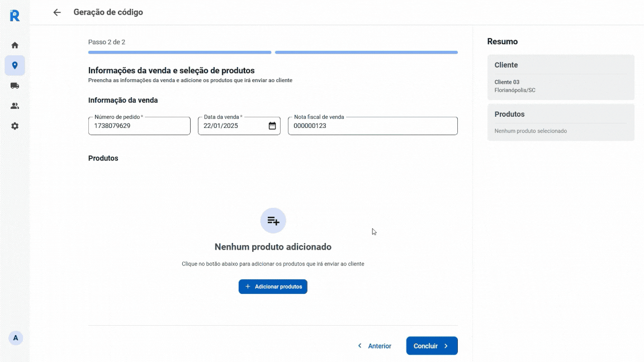The width and height of the screenshot is (644, 362).
Task: Focus the Número de pedido field
Action: click(x=139, y=126)
